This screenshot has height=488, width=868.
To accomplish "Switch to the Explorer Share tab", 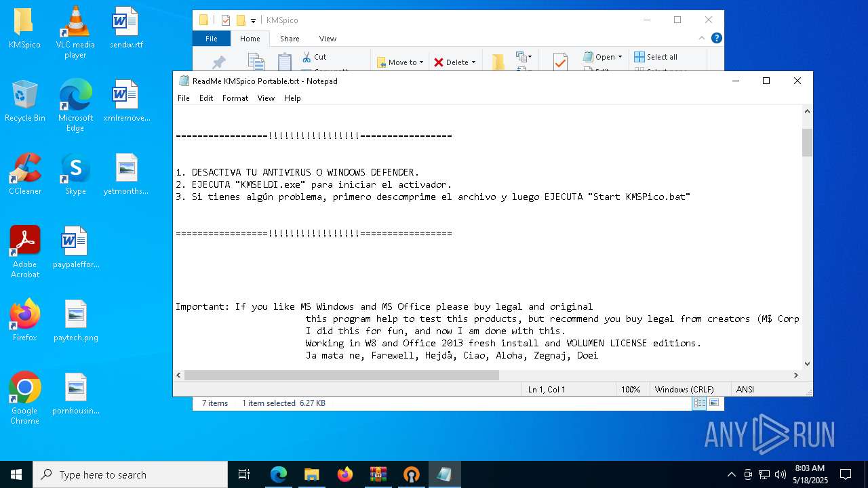I will click(x=290, y=39).
